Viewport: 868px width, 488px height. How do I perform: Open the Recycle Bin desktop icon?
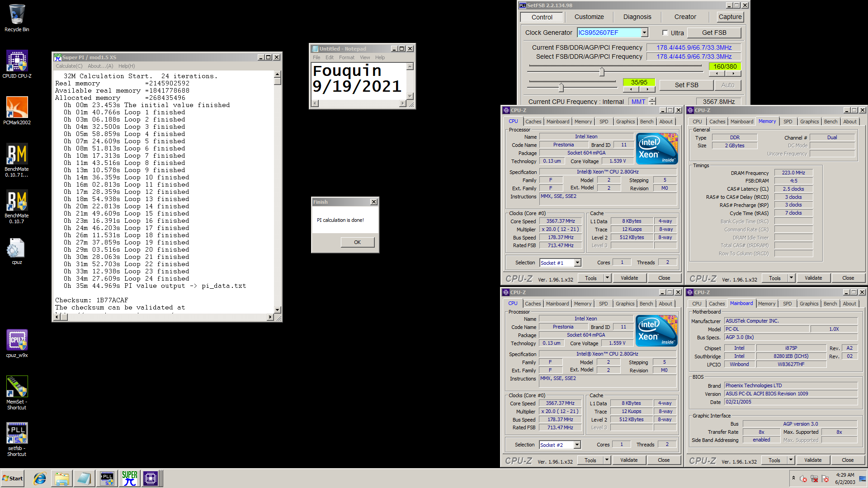[17, 18]
